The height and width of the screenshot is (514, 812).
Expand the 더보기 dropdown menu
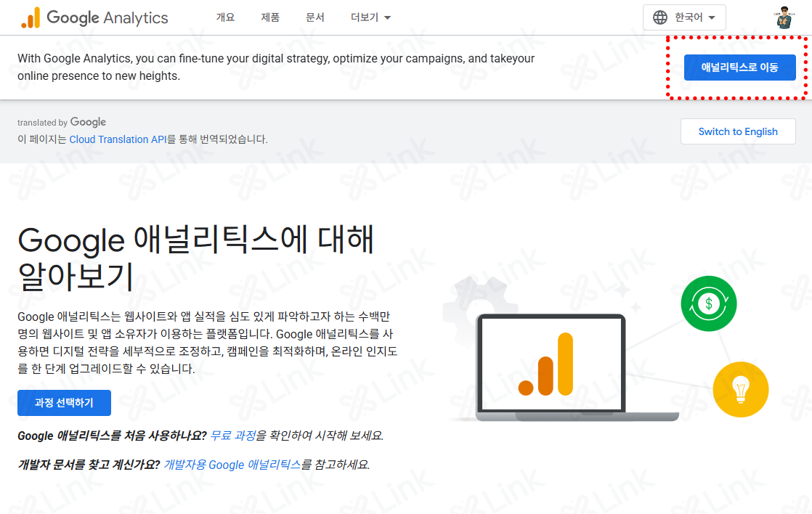[370, 17]
